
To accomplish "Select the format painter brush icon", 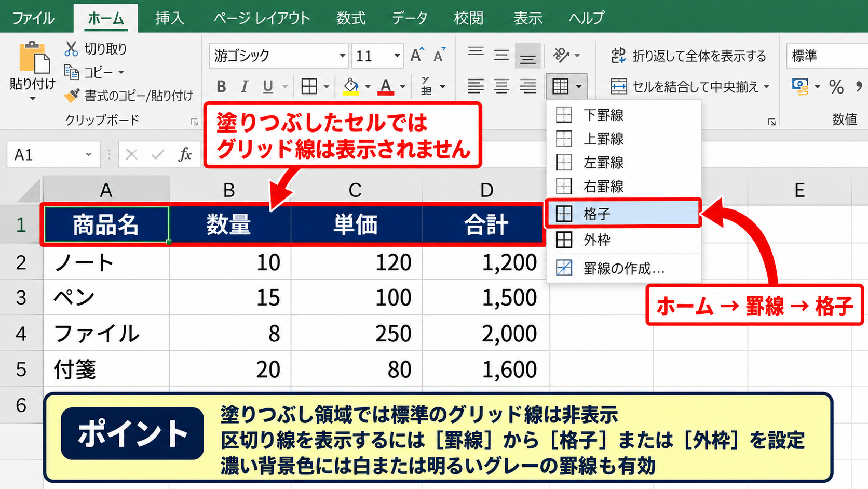I will tap(72, 96).
